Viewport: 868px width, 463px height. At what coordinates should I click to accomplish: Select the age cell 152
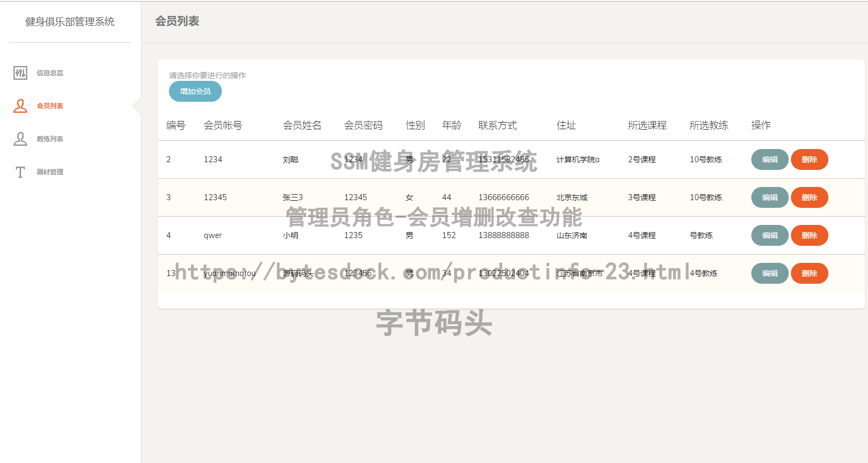click(x=449, y=235)
